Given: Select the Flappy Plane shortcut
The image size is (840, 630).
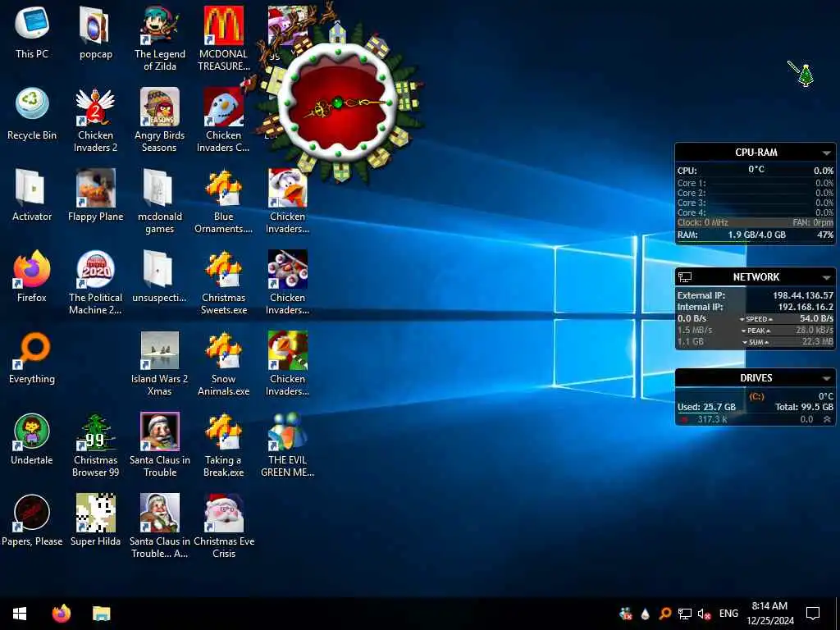Looking at the screenshot, I should click(95, 195).
